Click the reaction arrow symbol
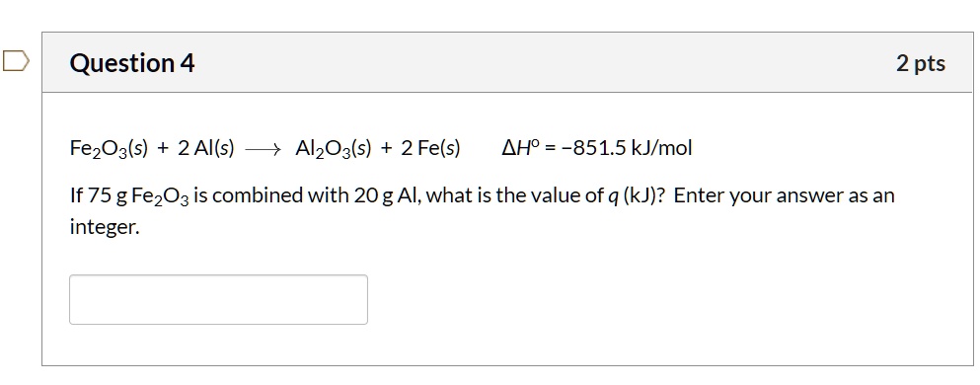This screenshot has height=385, width=980. click(264, 149)
